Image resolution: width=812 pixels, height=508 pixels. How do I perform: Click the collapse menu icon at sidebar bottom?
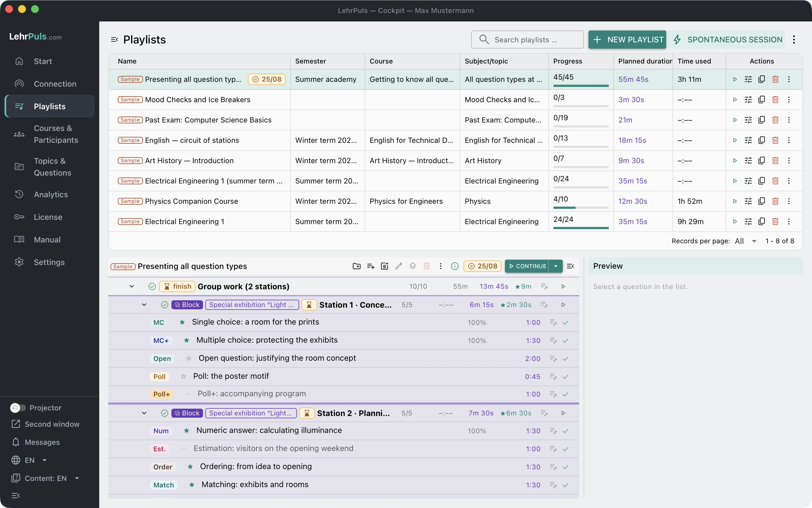tap(16, 496)
